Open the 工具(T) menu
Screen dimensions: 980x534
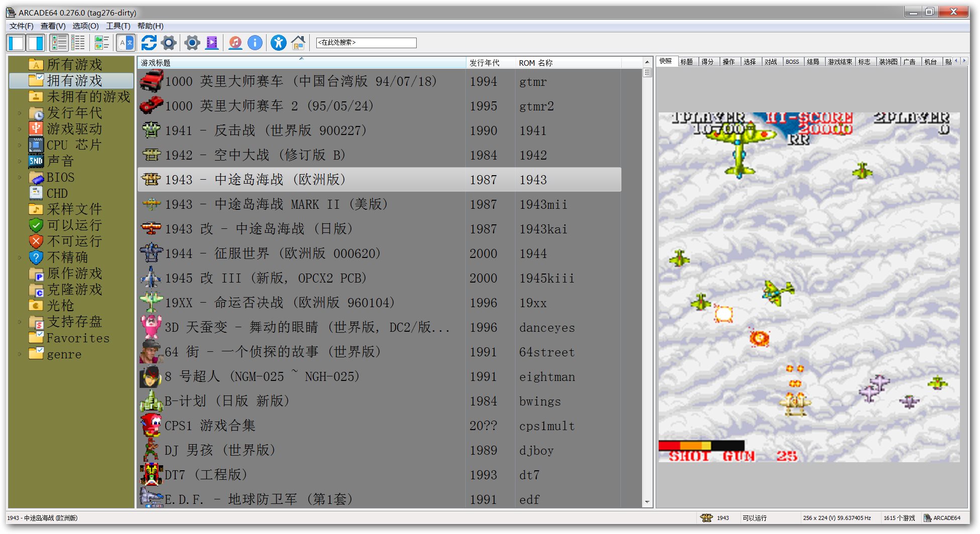click(x=118, y=26)
